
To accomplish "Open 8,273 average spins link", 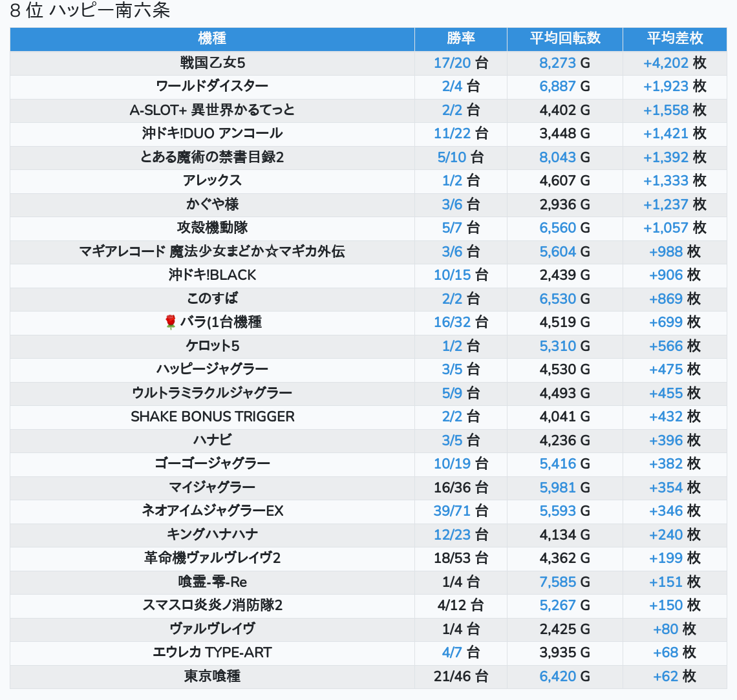I will [x=557, y=63].
